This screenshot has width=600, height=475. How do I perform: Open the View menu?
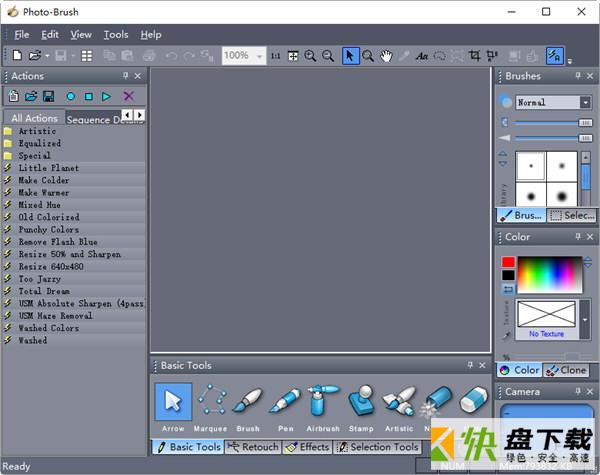click(81, 35)
